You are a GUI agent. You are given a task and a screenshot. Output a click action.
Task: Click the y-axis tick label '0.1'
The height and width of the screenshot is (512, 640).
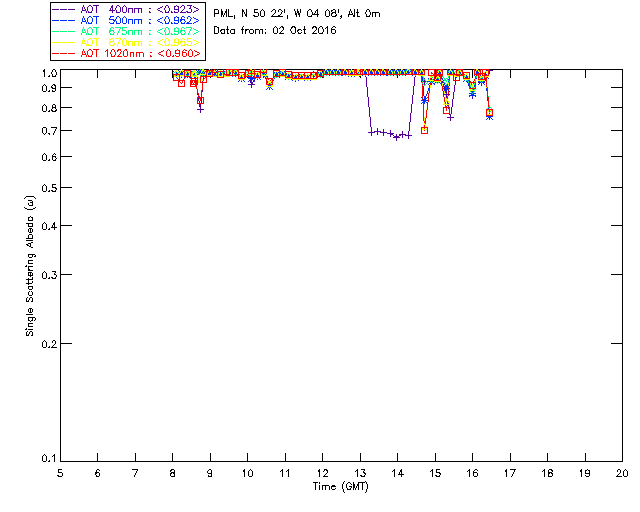point(49,459)
